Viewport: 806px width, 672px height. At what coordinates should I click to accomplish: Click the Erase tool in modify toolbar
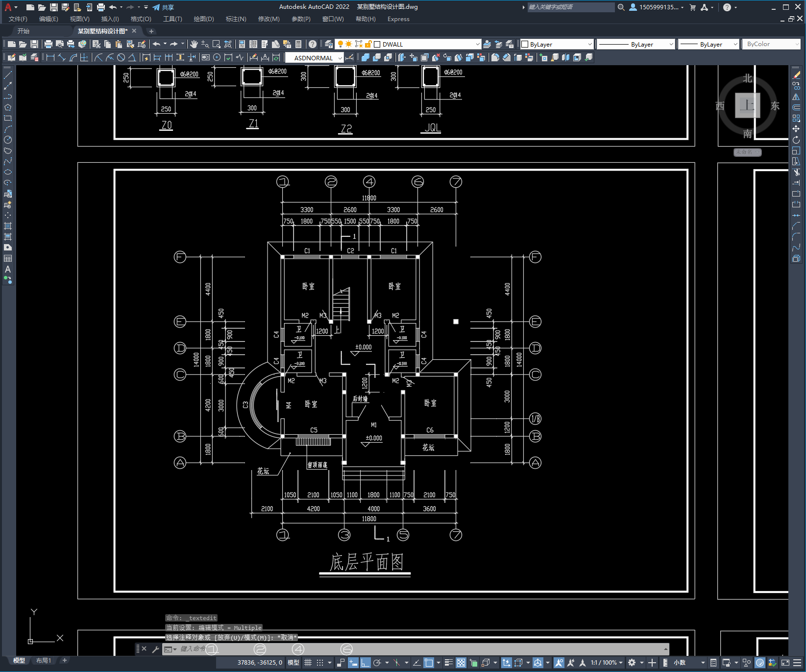(x=796, y=75)
